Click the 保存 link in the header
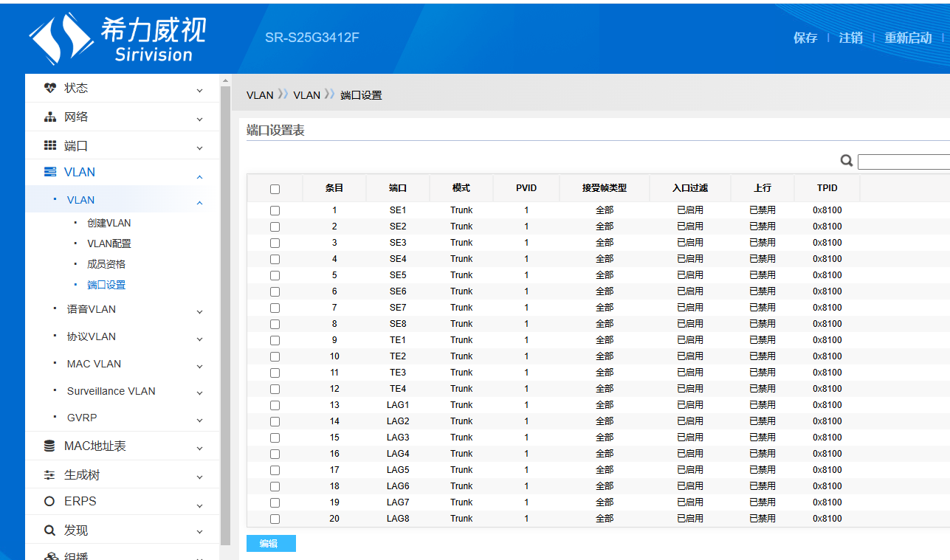 click(x=805, y=38)
